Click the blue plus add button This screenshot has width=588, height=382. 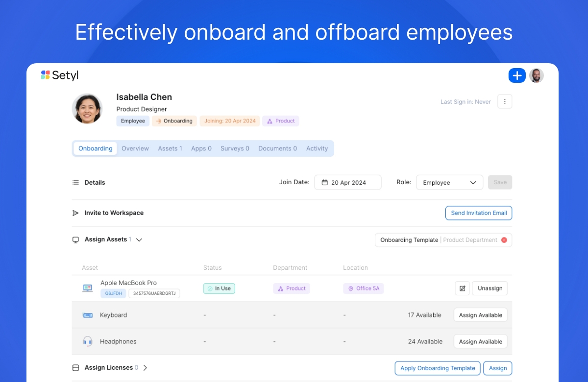[517, 75]
